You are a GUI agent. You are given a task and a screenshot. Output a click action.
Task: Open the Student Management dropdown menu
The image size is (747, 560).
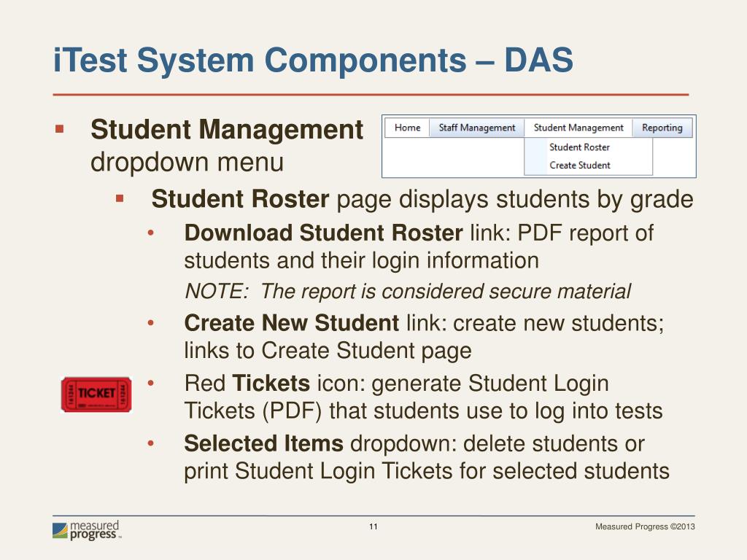578,128
